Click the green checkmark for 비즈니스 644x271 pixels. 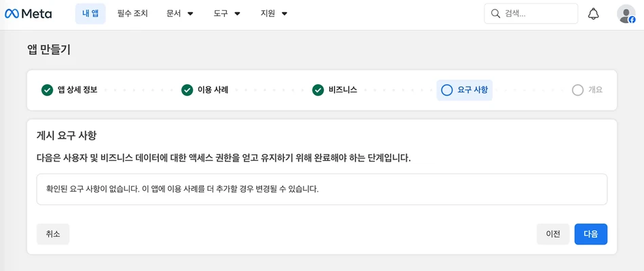pyautogui.click(x=319, y=90)
